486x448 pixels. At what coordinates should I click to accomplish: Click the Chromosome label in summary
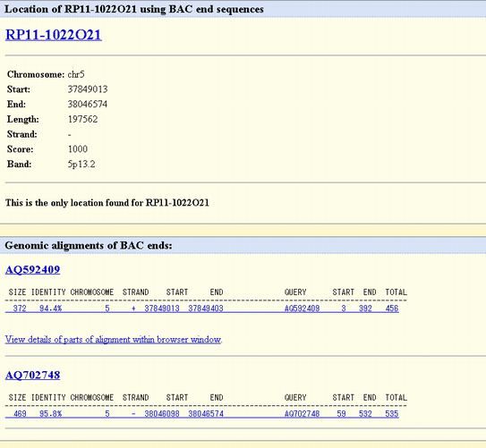point(36,74)
